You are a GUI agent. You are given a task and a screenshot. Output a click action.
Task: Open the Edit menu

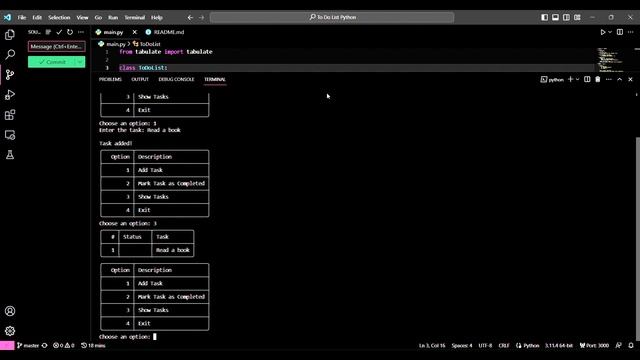[x=37, y=18]
